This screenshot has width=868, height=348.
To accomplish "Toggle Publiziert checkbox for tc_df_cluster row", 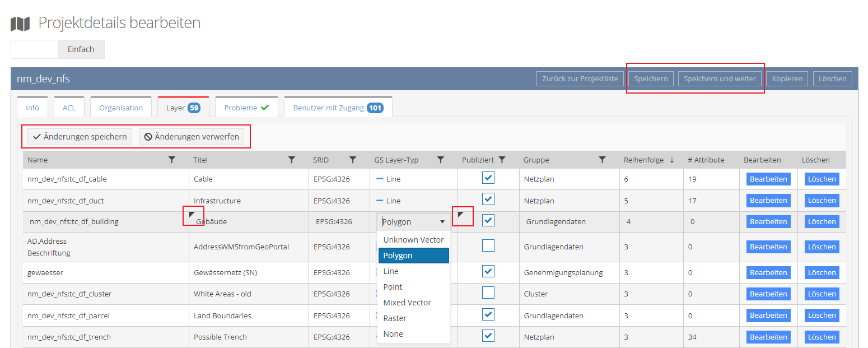I will 488,293.
